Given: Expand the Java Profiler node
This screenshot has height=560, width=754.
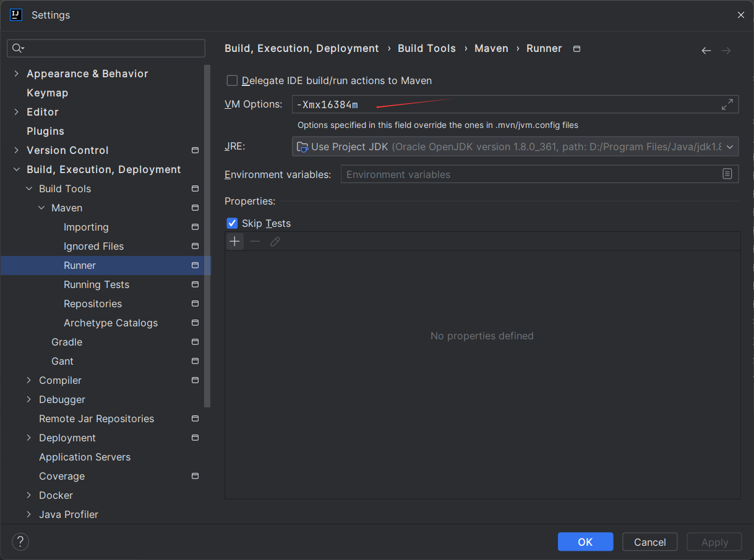Looking at the screenshot, I should pos(28,514).
